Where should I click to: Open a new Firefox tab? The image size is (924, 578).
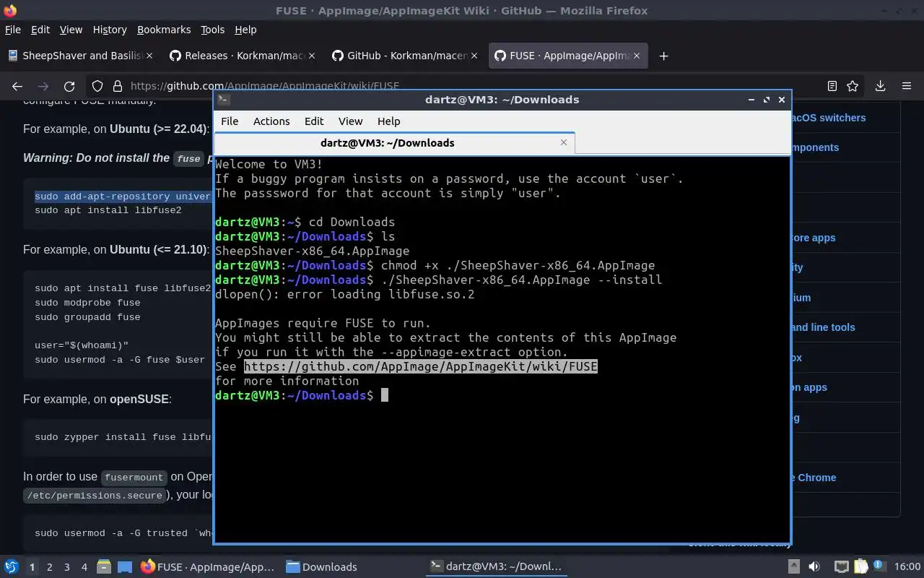(x=663, y=56)
